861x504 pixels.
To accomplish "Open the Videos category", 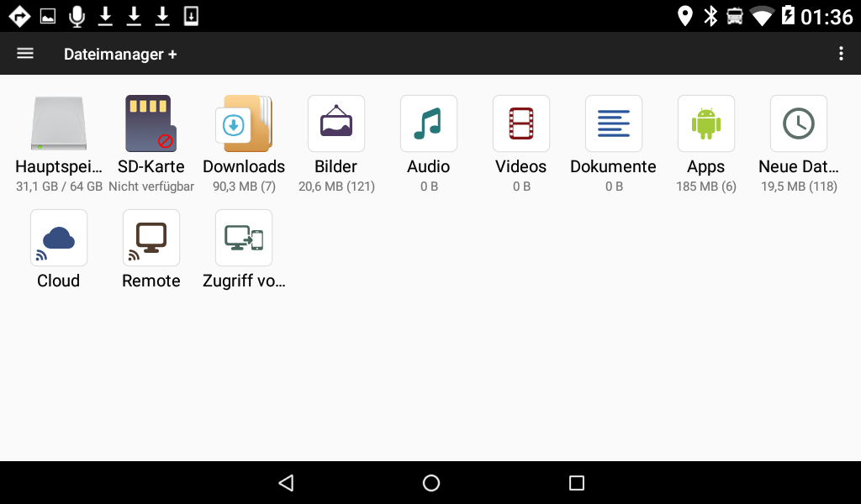I will click(x=521, y=124).
